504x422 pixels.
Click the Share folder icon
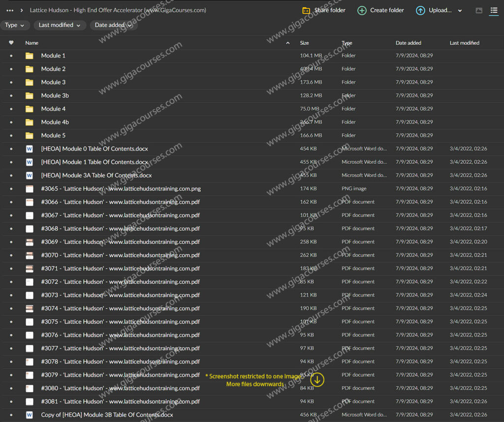306,10
